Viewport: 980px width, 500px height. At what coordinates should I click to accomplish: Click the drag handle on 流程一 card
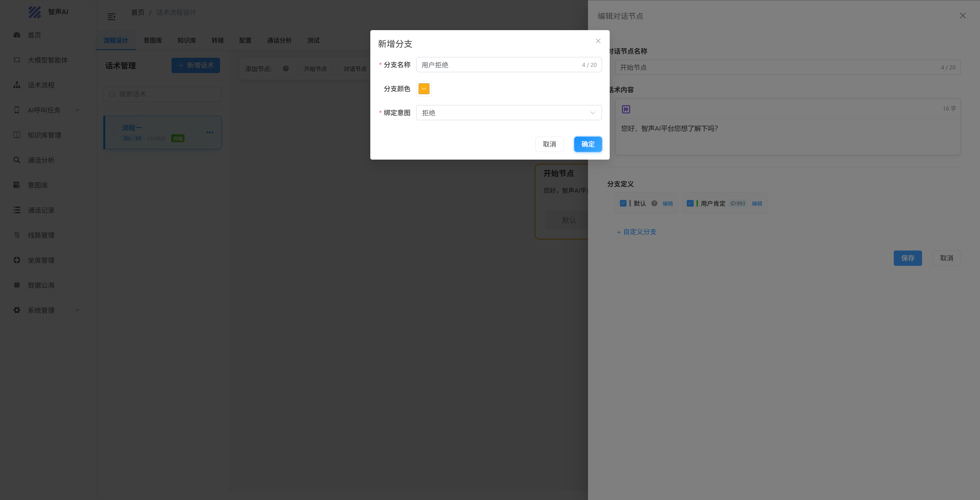pyautogui.click(x=113, y=133)
